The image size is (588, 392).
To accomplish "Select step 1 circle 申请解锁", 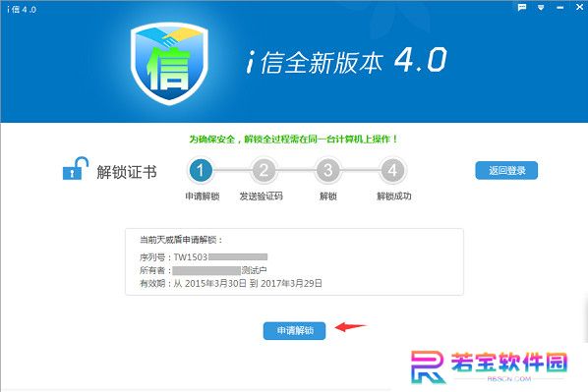I will [201, 171].
